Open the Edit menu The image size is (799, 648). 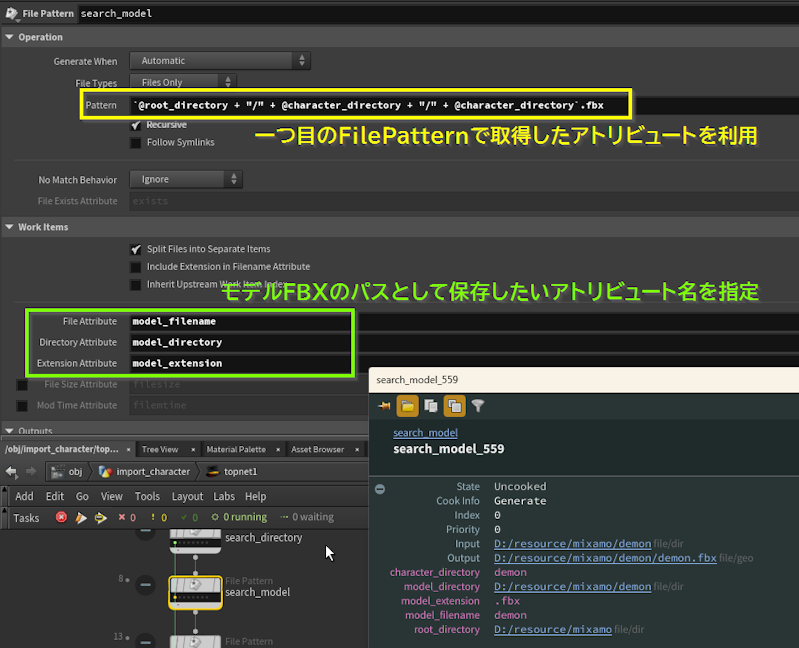(55, 496)
